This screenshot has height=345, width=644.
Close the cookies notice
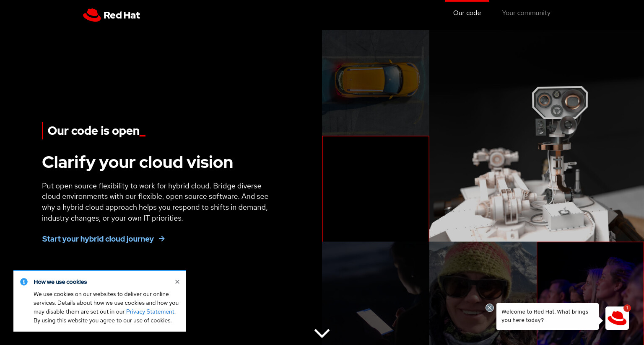pos(177,282)
